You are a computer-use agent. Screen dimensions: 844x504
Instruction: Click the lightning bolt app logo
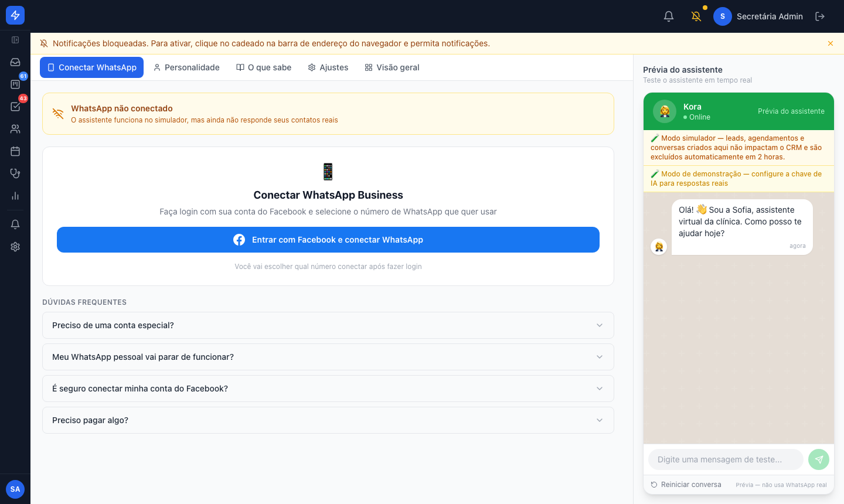[x=15, y=15]
